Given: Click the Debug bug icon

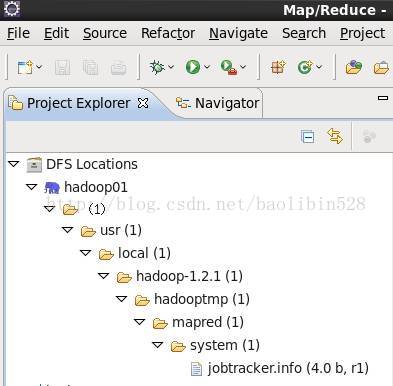Looking at the screenshot, I should tap(157, 67).
